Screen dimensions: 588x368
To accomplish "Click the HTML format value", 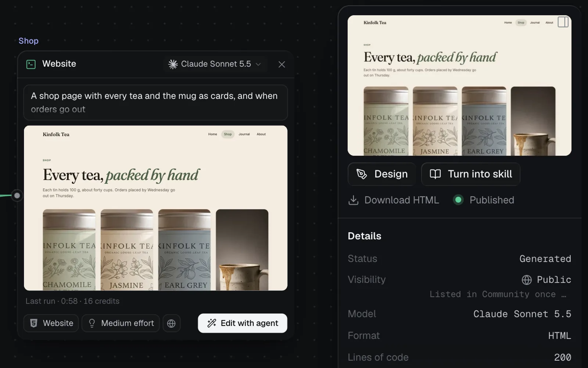I will pos(560,336).
